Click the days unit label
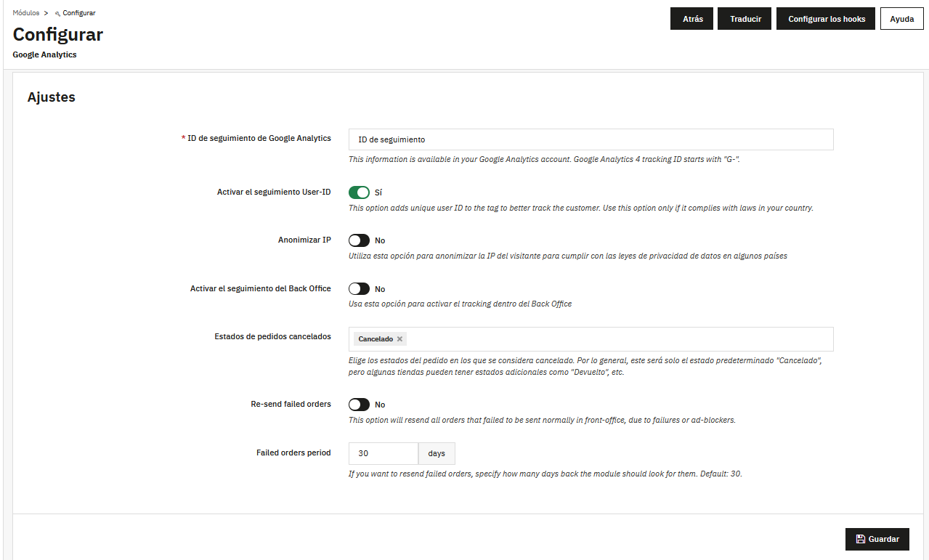 (x=436, y=453)
